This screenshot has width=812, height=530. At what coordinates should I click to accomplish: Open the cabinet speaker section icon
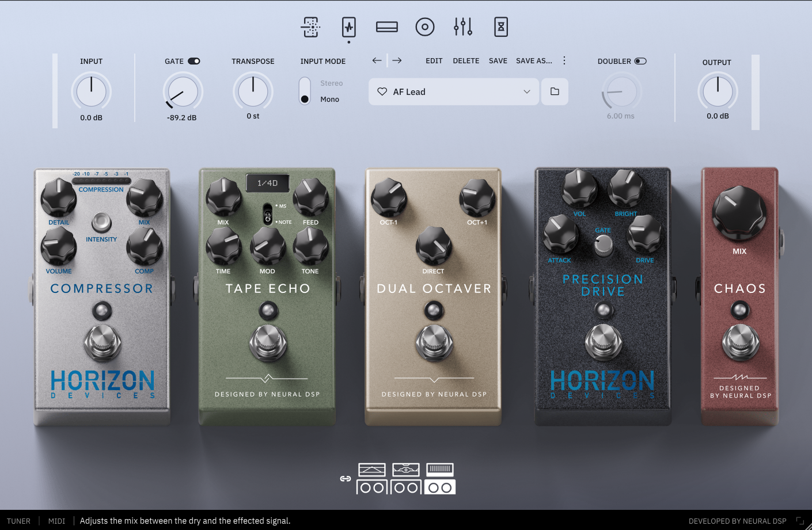click(x=425, y=27)
